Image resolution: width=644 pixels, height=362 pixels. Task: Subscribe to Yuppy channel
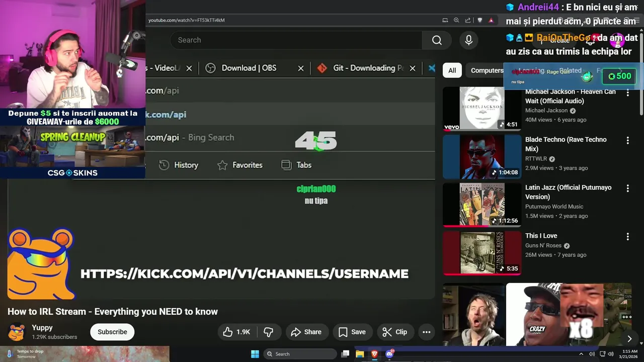(x=112, y=332)
